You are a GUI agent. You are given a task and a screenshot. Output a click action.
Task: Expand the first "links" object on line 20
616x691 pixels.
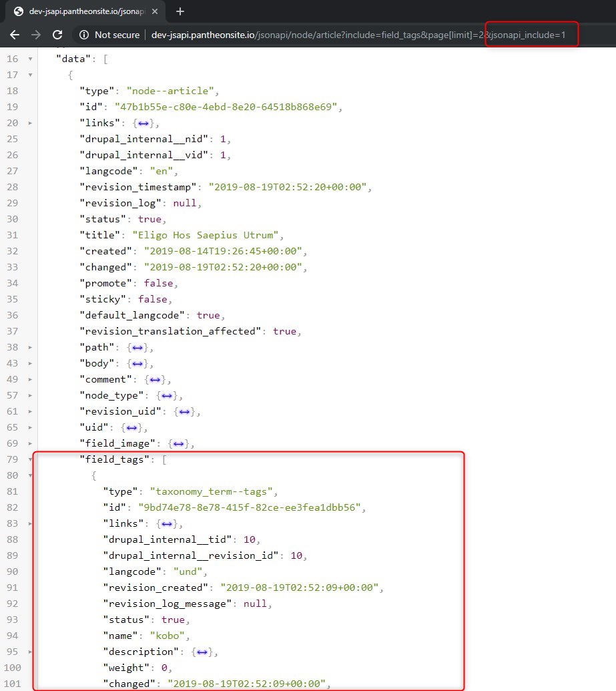point(30,123)
